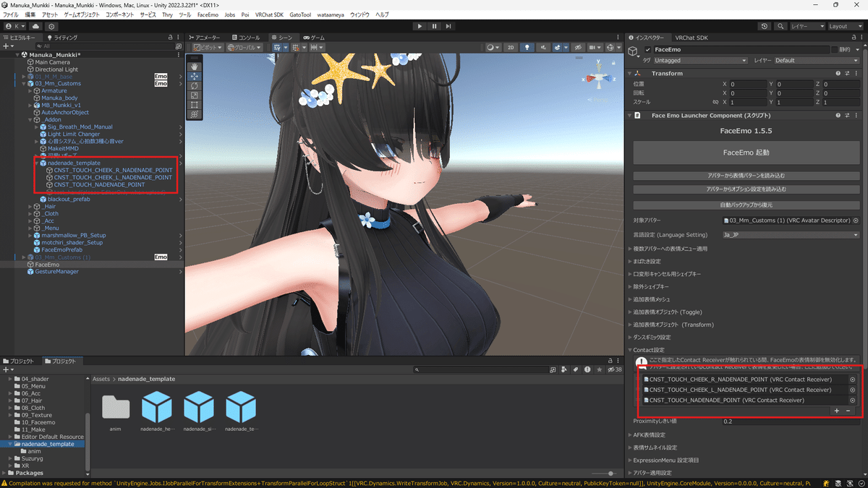Image resolution: width=868 pixels, height=488 pixels.
Task: Uncheck the FaceEmo object active checkbox
Action: point(648,49)
